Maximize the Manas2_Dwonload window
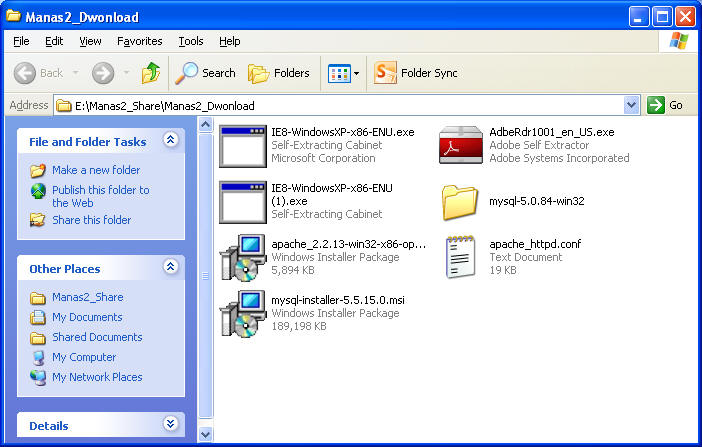 [662, 17]
